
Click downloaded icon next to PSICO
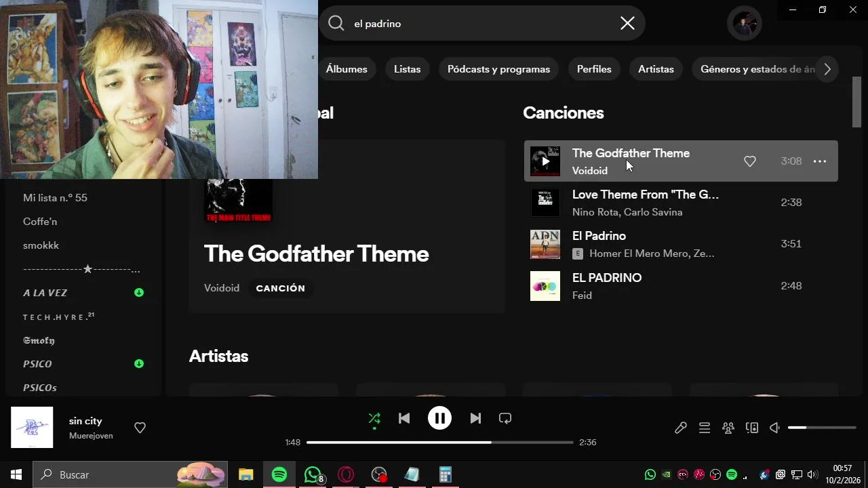point(139,364)
